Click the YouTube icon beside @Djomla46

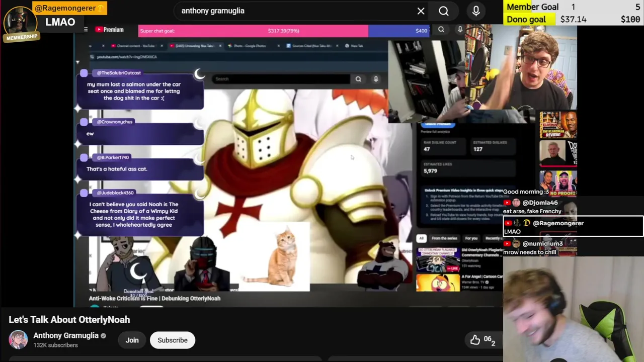(507, 203)
